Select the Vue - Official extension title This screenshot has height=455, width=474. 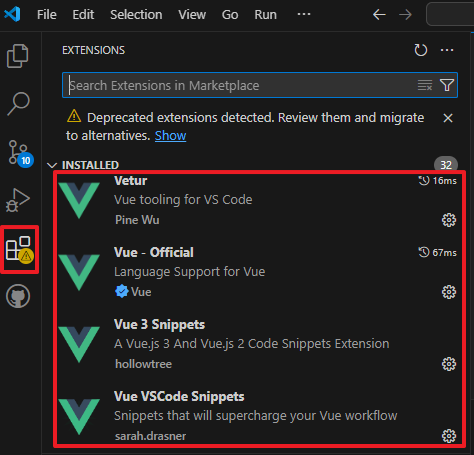[x=154, y=253]
